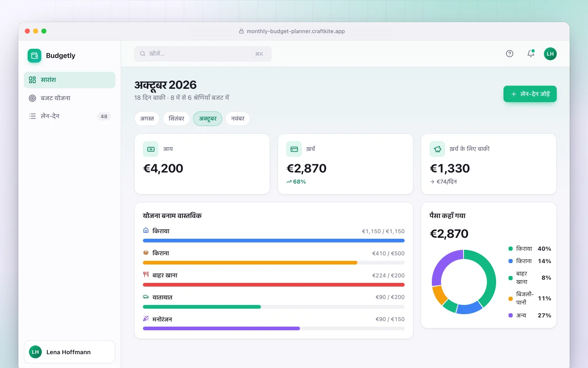The width and height of the screenshot is (588, 368).
Task: Click the Budgetly wallet logo icon
Action: click(x=34, y=56)
